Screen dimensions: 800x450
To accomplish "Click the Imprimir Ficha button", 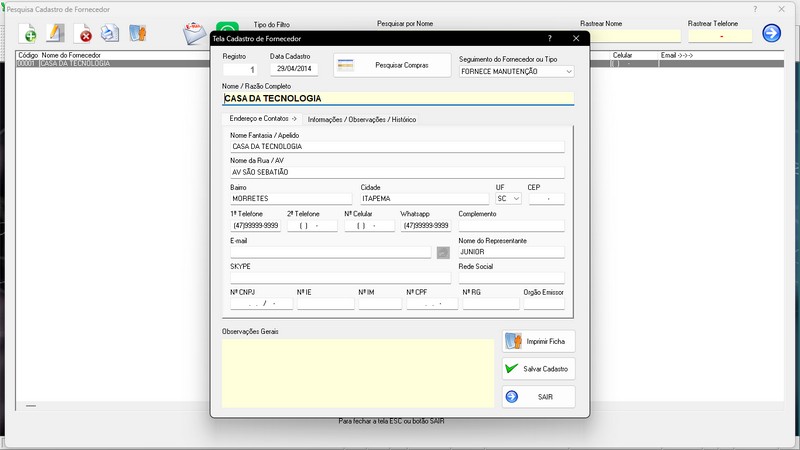I will 538,341.
